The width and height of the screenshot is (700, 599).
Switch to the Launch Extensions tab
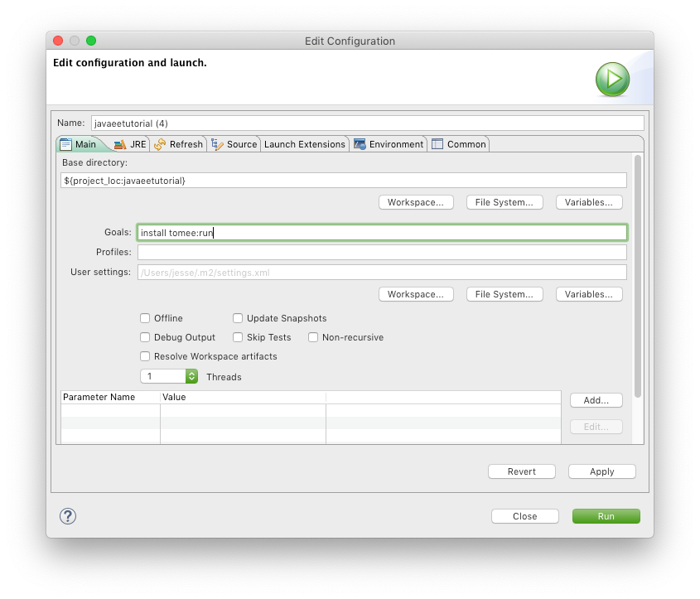[x=304, y=144]
